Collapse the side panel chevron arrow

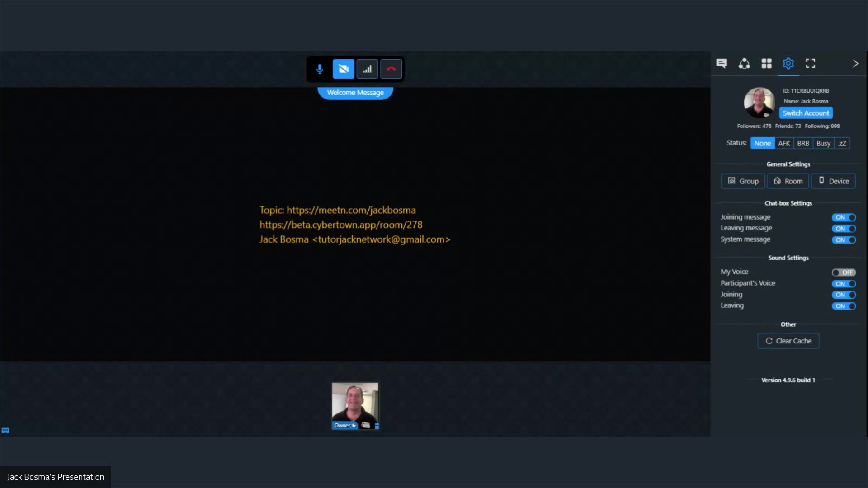pyautogui.click(x=855, y=63)
